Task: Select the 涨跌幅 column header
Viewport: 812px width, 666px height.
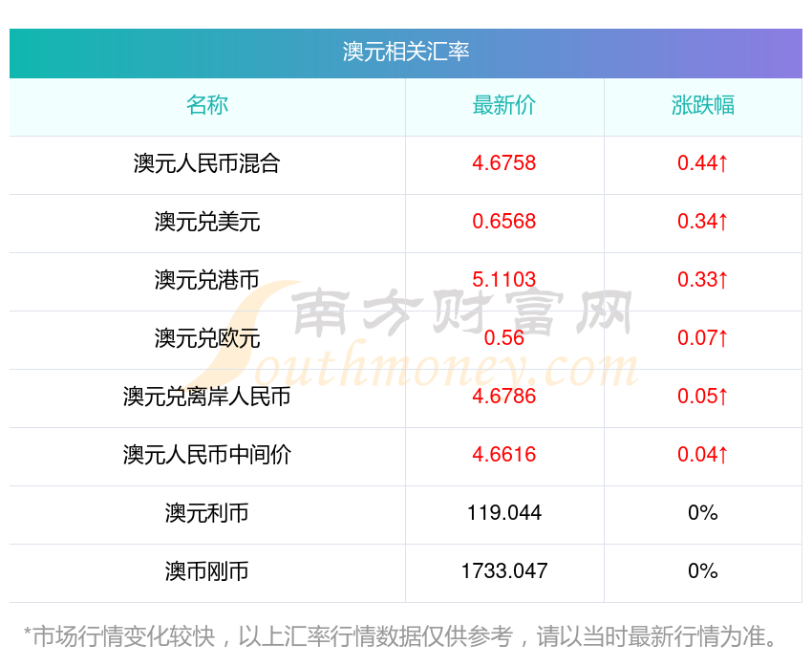Action: coord(703,105)
